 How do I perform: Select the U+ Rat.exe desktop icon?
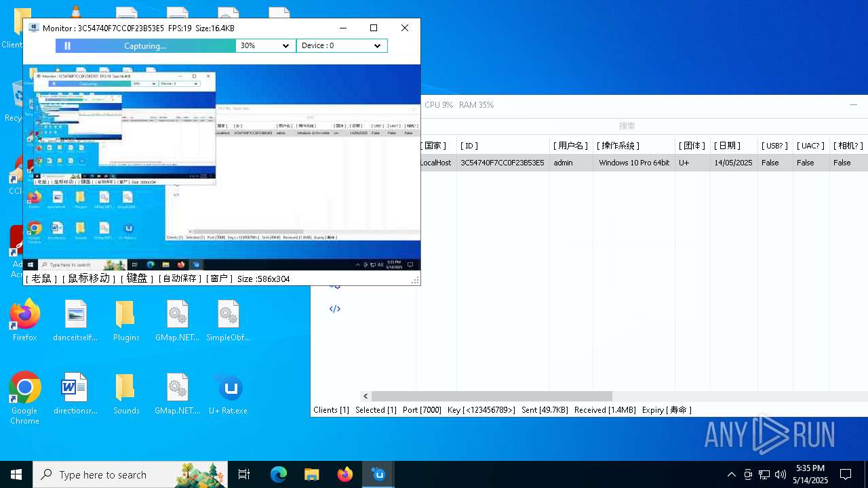(228, 394)
